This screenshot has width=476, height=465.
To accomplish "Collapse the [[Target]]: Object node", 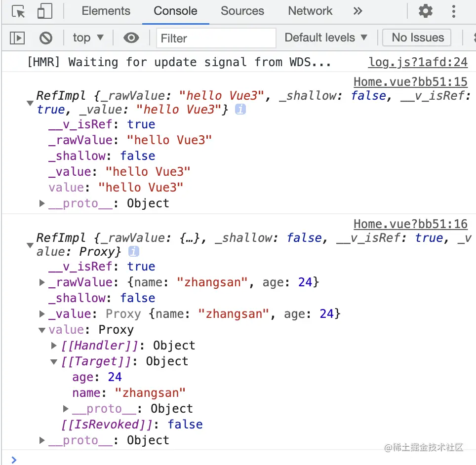I will (x=54, y=361).
